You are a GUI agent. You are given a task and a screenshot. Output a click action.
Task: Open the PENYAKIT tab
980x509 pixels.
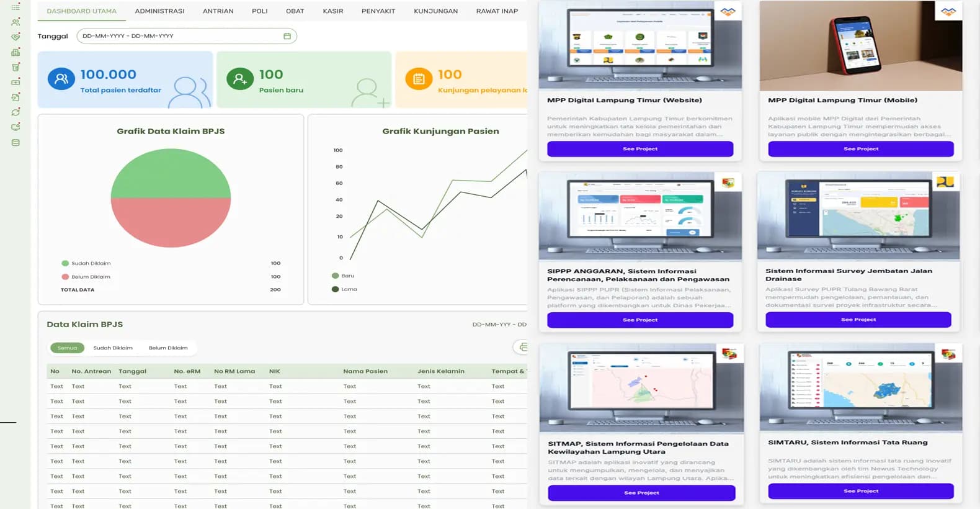click(x=378, y=11)
